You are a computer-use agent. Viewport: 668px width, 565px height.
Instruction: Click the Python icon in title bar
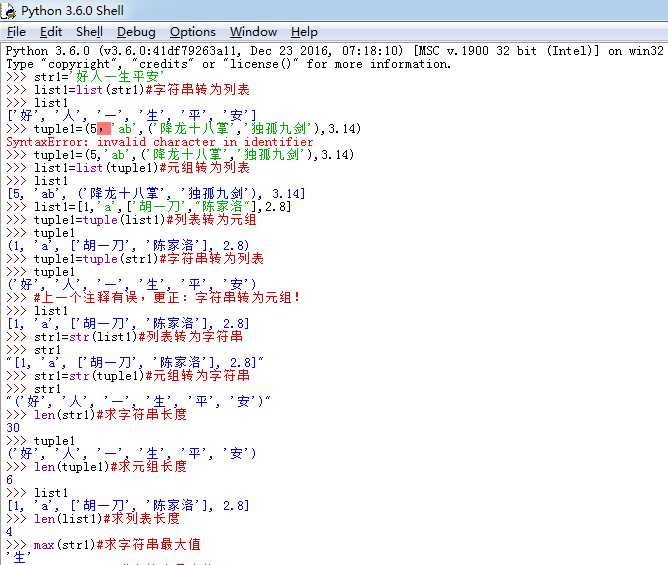coord(8,11)
